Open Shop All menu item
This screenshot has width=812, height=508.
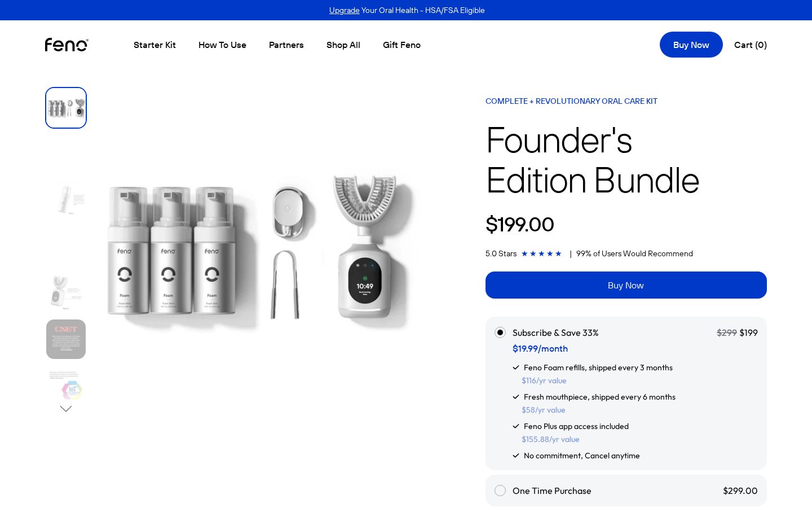[x=343, y=45]
